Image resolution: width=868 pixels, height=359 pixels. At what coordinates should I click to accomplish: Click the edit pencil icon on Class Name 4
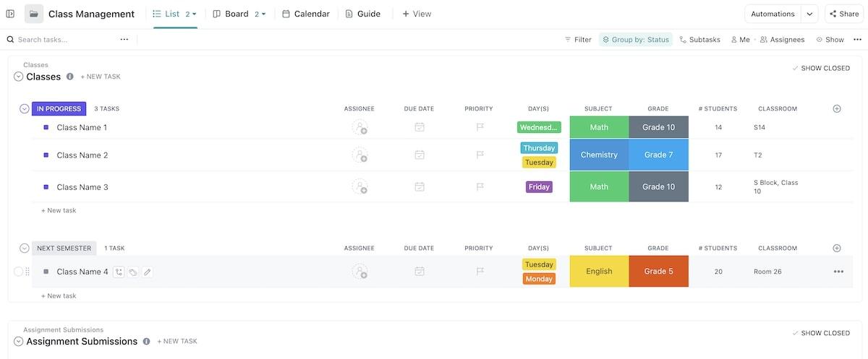click(148, 272)
